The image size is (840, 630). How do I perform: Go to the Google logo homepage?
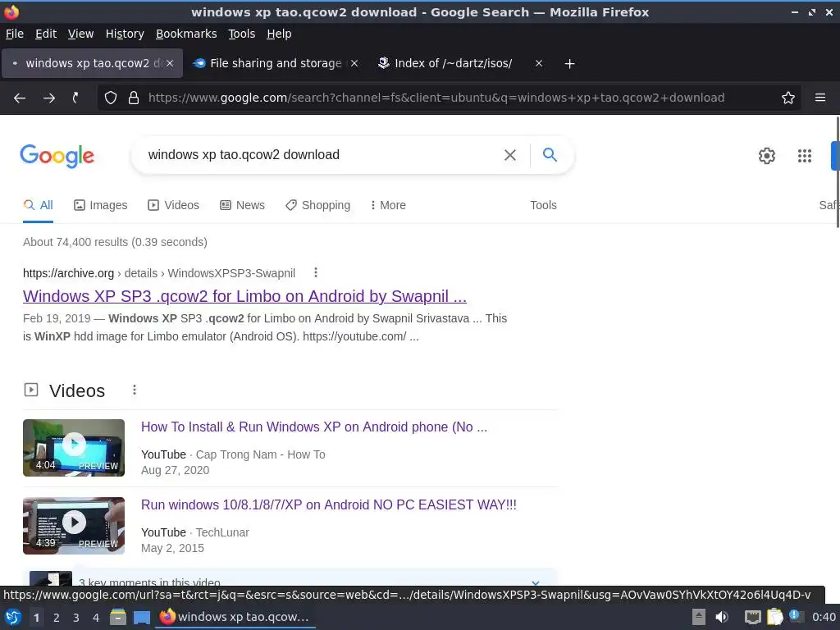coord(57,156)
